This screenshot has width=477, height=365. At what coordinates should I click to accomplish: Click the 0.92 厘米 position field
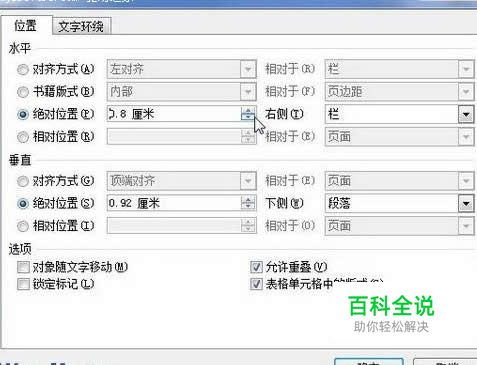(x=174, y=203)
